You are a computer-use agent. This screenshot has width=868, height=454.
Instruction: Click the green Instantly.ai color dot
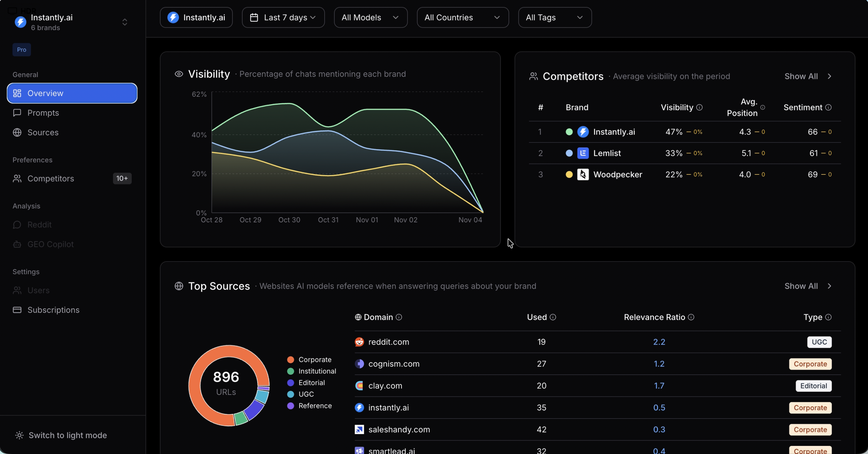pos(569,132)
